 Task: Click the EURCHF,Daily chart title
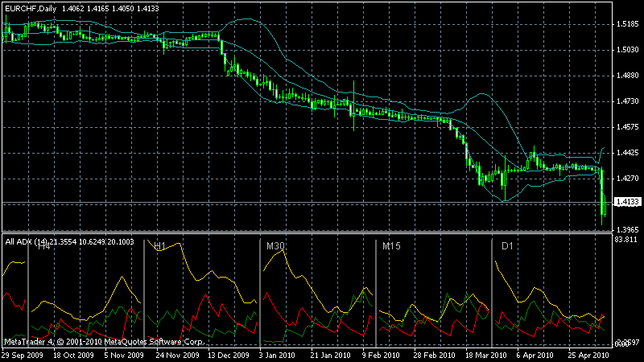point(31,8)
